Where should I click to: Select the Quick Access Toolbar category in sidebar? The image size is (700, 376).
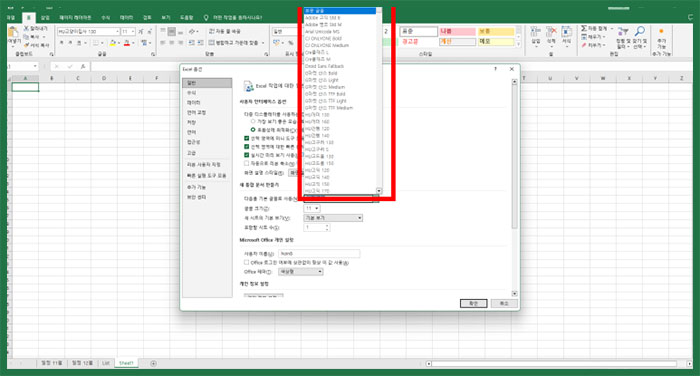click(x=207, y=175)
